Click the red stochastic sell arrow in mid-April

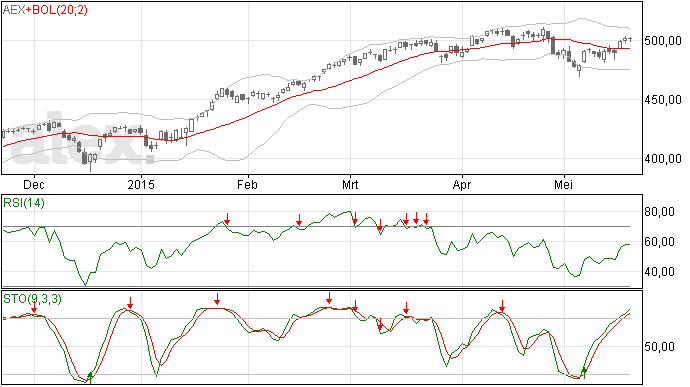click(502, 306)
